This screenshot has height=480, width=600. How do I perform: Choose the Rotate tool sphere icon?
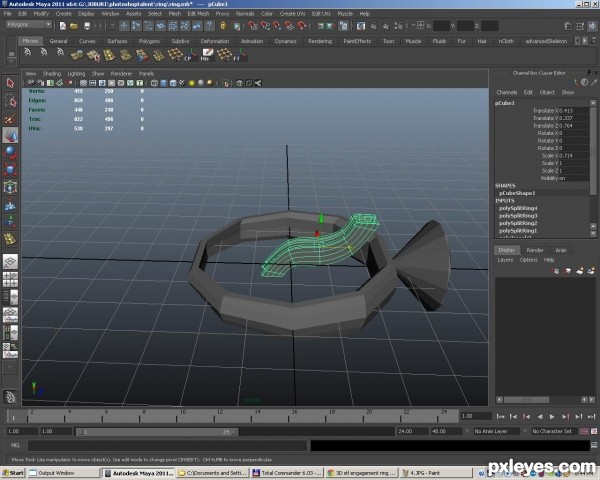pyautogui.click(x=10, y=152)
